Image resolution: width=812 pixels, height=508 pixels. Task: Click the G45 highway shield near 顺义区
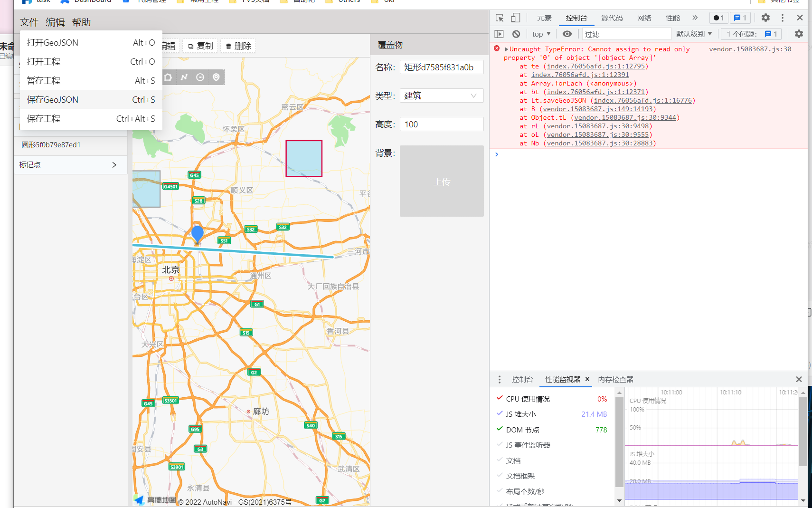coord(195,175)
